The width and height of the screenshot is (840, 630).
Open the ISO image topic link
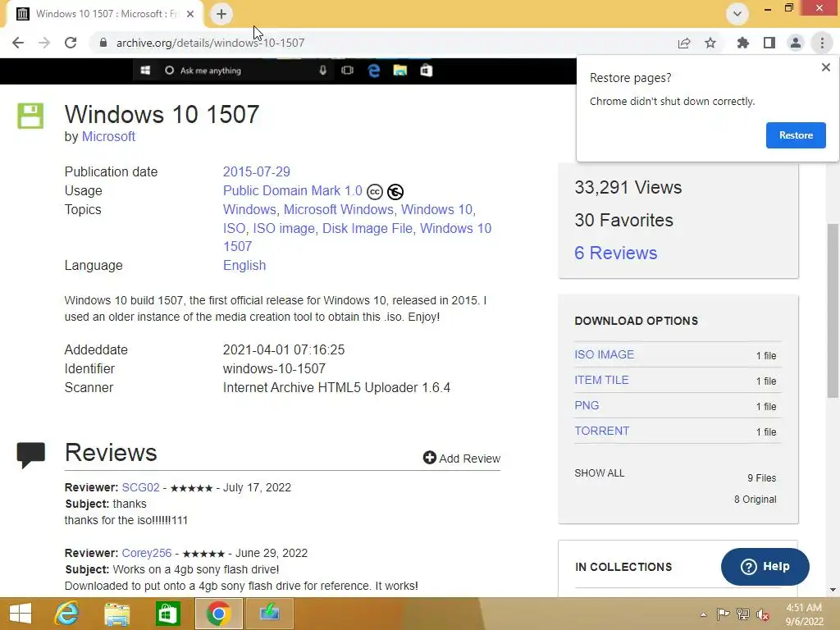point(284,228)
